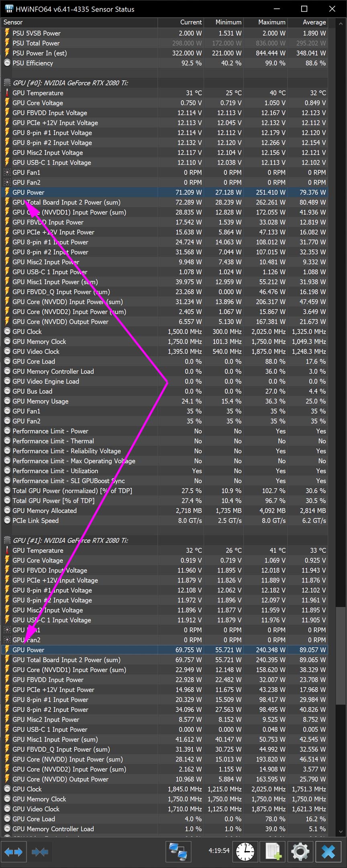The width and height of the screenshot is (347, 868).
Task: Click the 102.7 % normalized power maximum
Action: point(274,491)
